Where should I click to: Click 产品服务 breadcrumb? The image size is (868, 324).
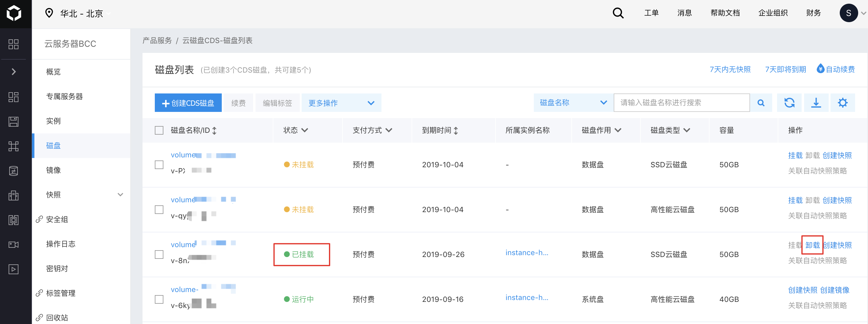point(157,41)
